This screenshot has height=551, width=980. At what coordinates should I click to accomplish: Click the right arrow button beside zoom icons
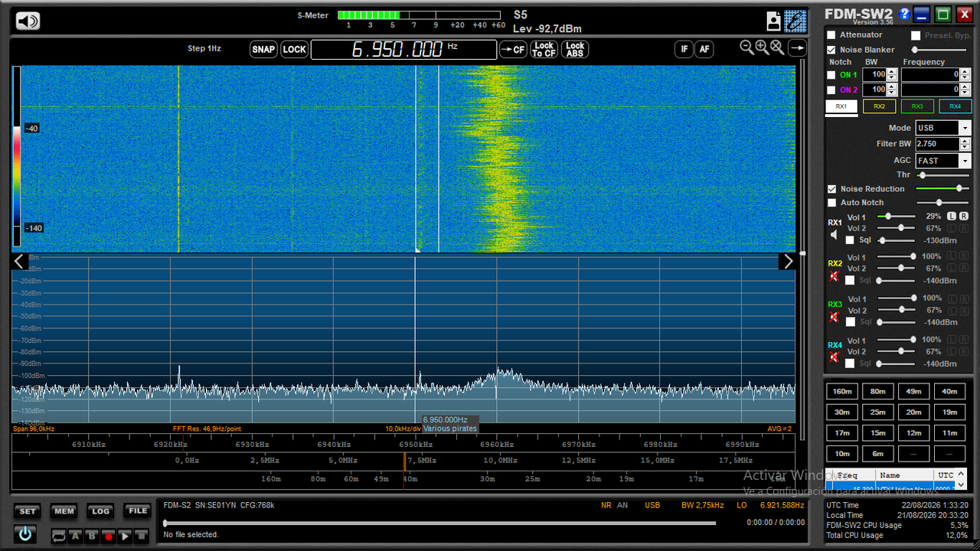click(x=797, y=48)
